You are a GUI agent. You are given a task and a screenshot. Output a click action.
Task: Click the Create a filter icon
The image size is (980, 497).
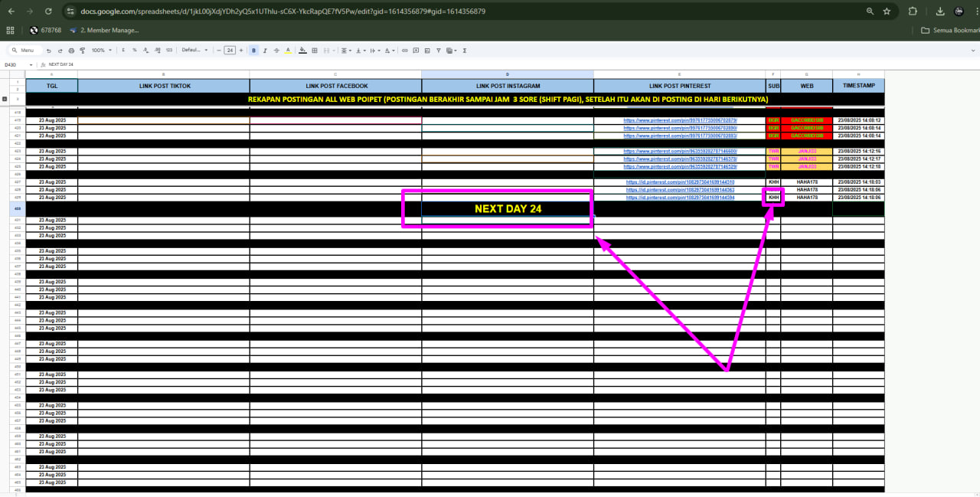(439, 51)
